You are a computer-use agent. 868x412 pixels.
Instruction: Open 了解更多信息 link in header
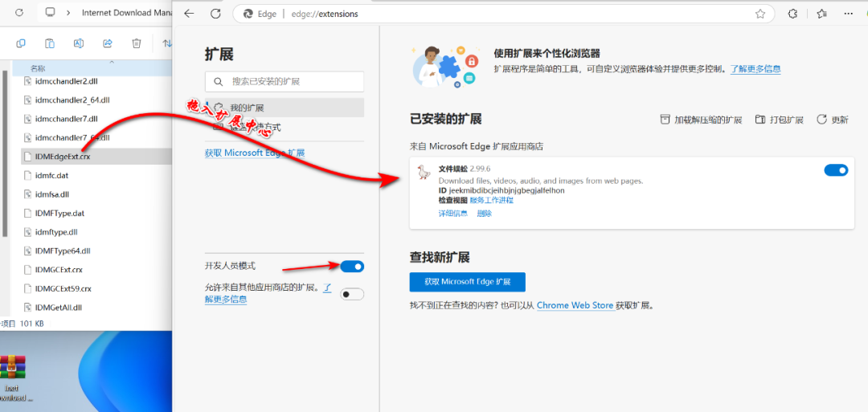(x=755, y=69)
